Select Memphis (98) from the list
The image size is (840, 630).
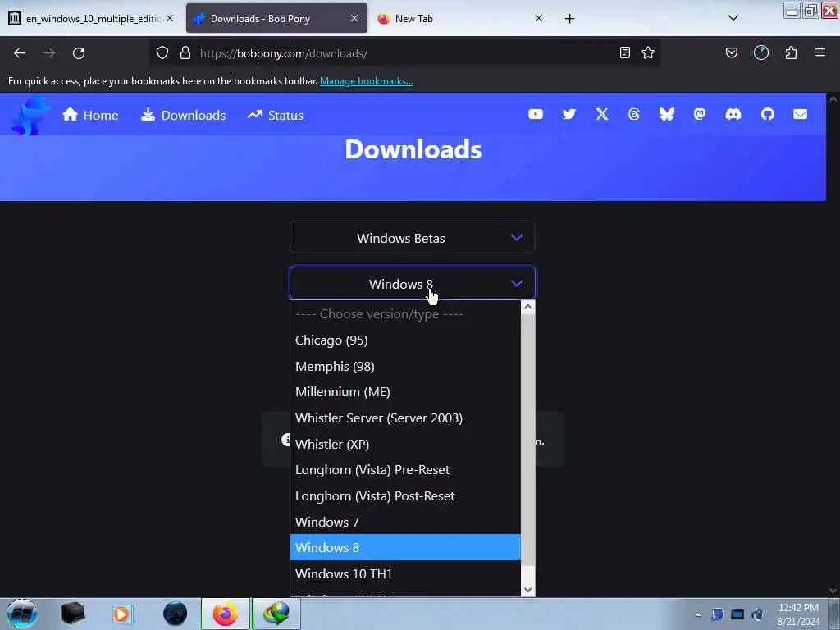point(405,367)
